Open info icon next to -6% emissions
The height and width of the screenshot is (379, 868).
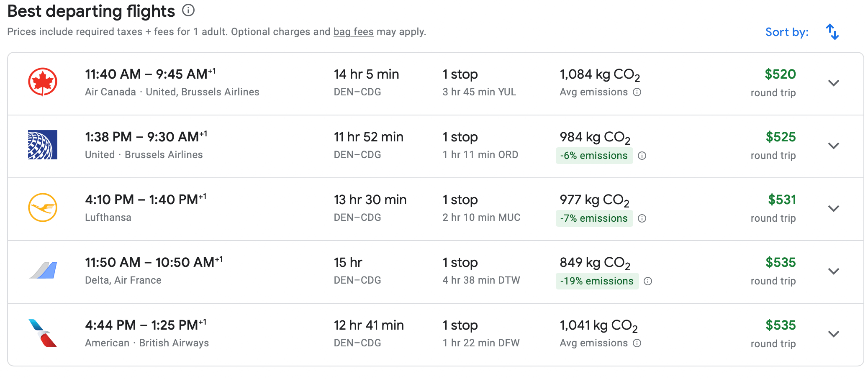[642, 156]
